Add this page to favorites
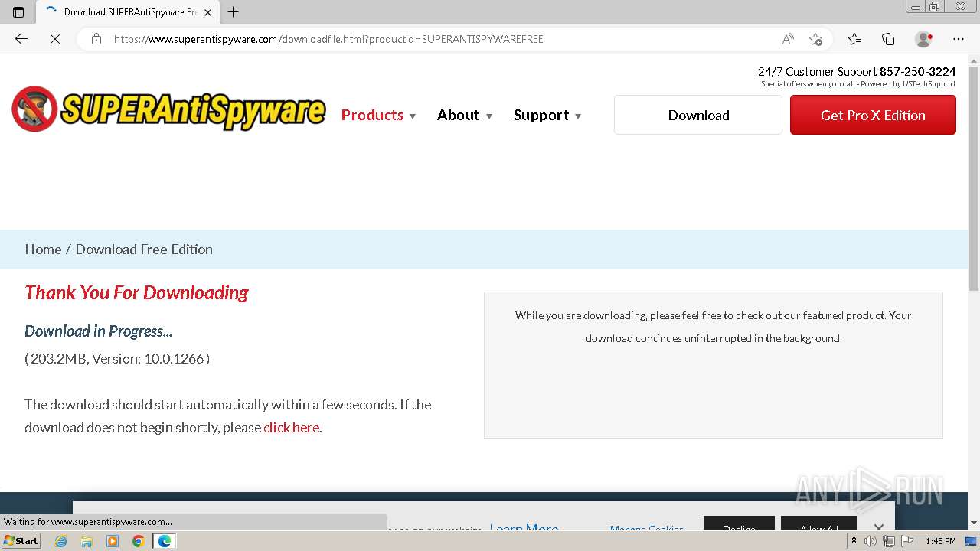 (815, 39)
